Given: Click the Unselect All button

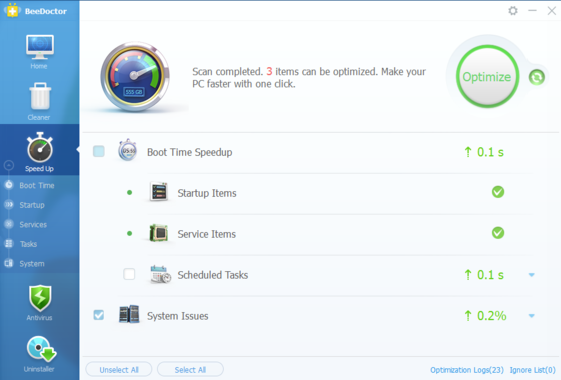Looking at the screenshot, I should click(119, 370).
